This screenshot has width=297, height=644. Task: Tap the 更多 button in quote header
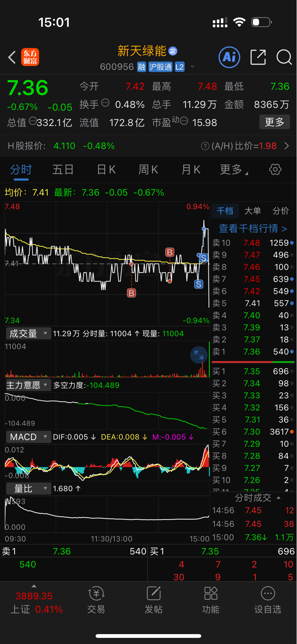click(x=275, y=122)
